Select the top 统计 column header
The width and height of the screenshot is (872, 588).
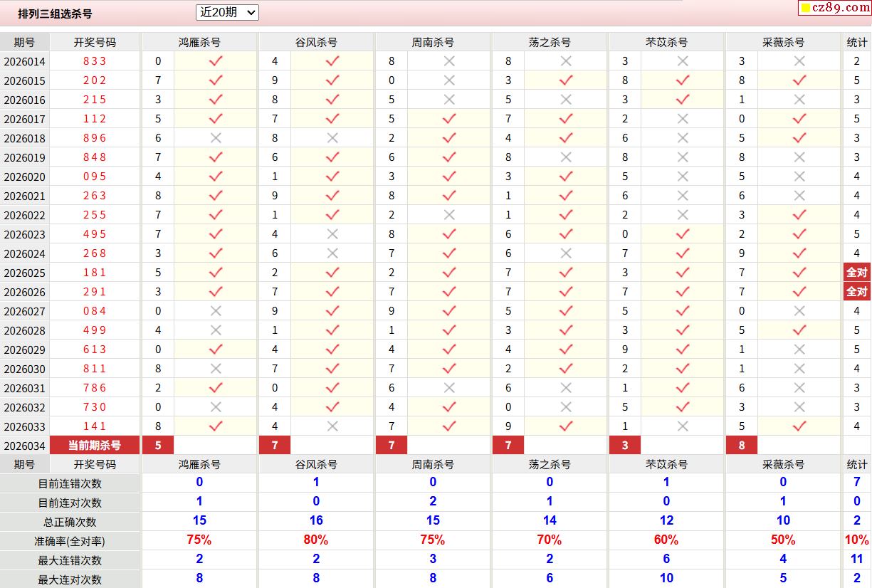pyautogui.click(x=857, y=42)
